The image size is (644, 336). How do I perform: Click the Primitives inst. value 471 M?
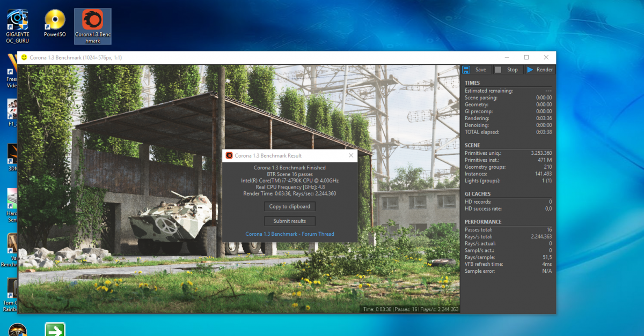click(x=545, y=160)
